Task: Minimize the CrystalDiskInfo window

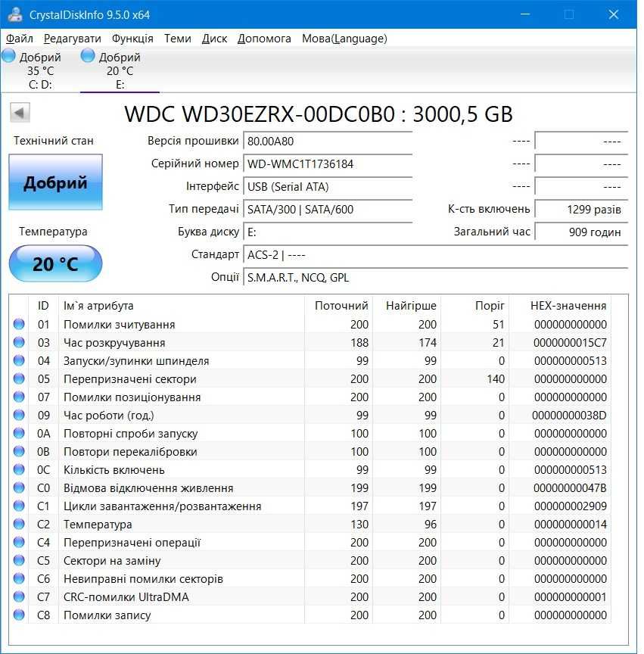Action: pos(525,14)
